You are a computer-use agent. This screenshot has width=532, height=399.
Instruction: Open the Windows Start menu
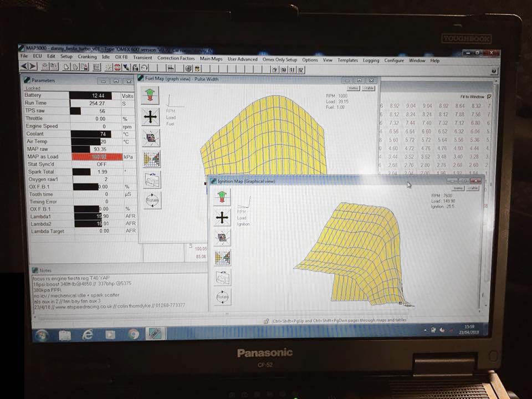(x=42, y=335)
